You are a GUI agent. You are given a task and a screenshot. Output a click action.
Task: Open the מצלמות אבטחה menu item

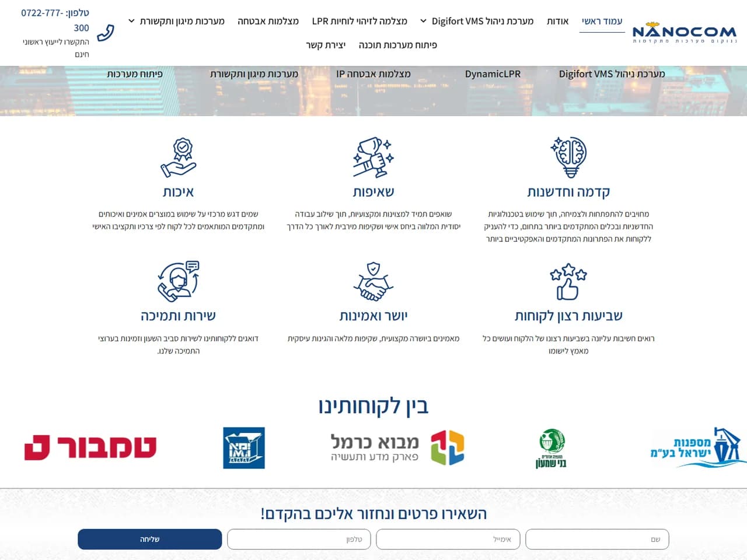(x=268, y=21)
